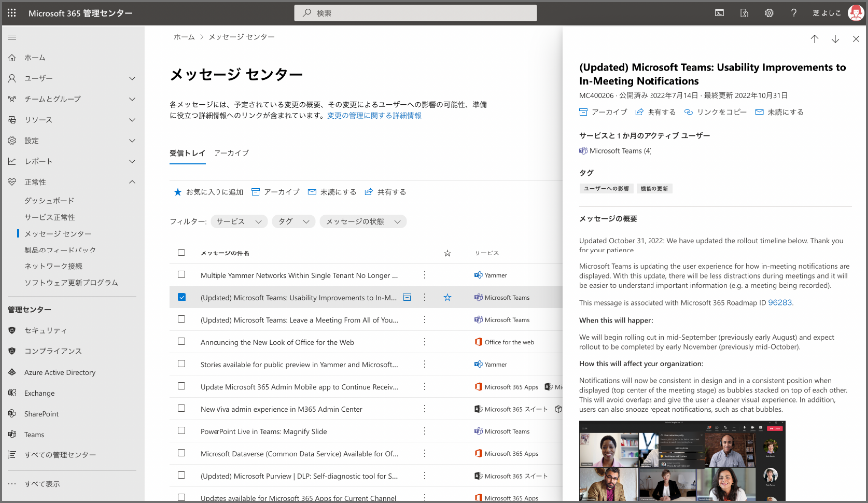Open more options for PowerPoint Live message
The height and width of the screenshot is (503, 868).
pyautogui.click(x=425, y=431)
